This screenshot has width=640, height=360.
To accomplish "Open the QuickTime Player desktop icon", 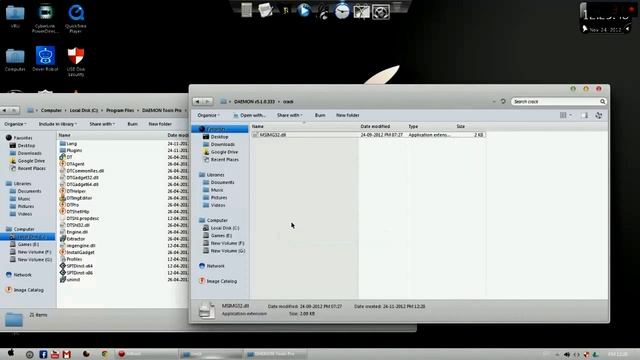I will [x=76, y=18].
